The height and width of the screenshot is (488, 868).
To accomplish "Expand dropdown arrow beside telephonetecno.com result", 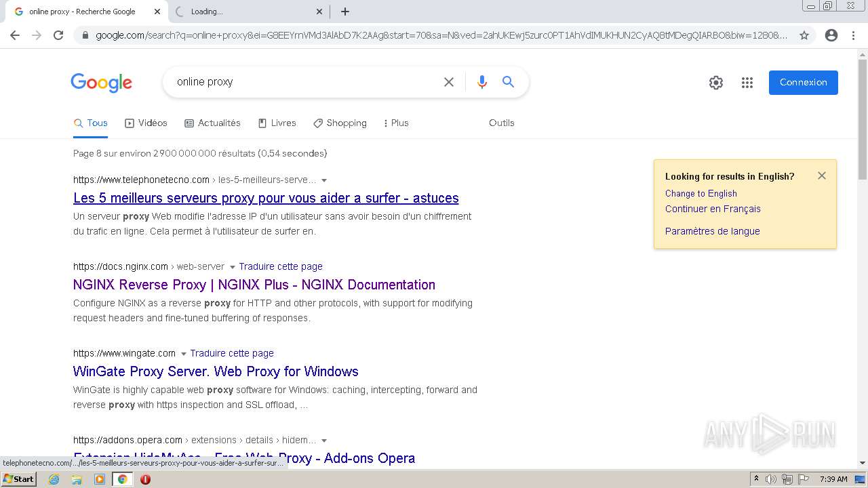I will [324, 180].
